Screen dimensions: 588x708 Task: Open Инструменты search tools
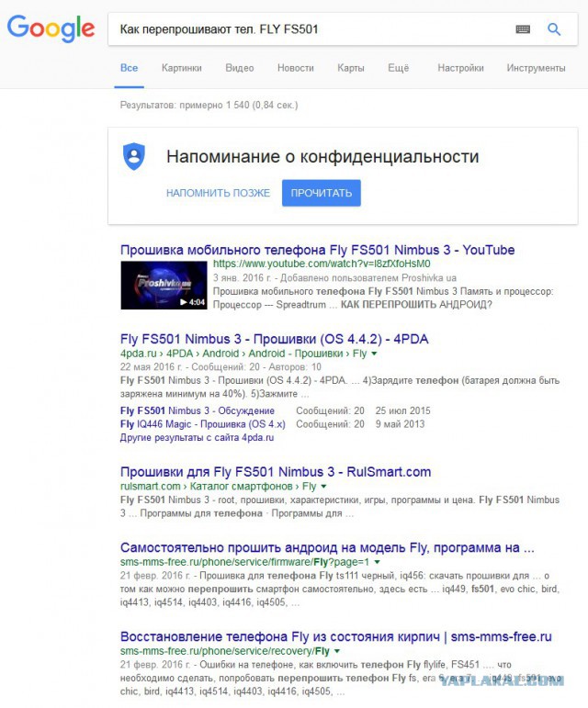[x=536, y=68]
